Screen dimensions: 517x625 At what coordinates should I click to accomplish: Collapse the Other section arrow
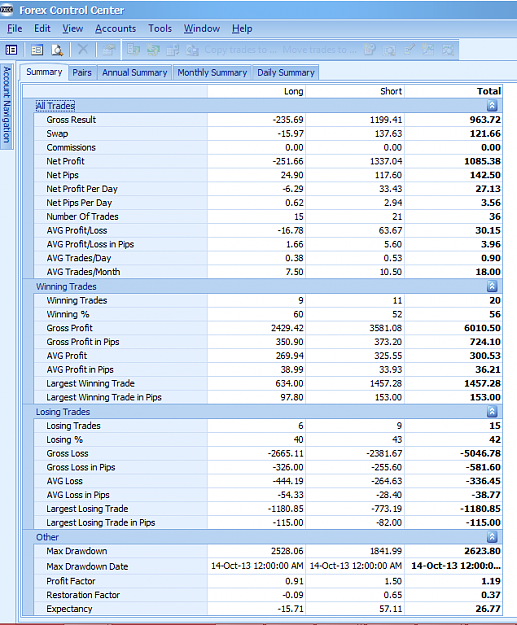[x=492, y=537]
